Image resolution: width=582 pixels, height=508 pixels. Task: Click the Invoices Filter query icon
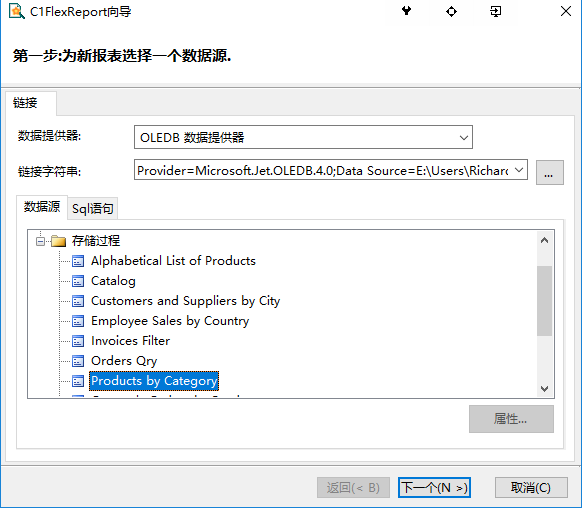[x=78, y=341]
